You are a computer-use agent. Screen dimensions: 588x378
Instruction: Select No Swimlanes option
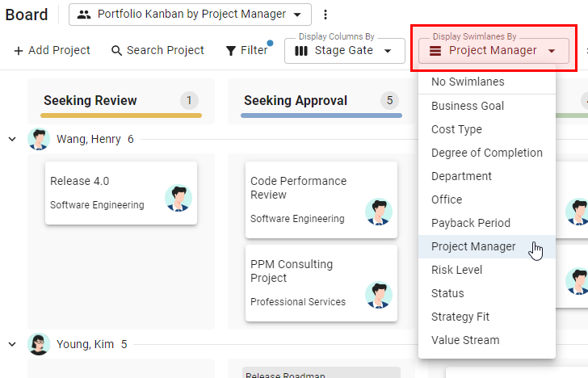[x=468, y=82]
